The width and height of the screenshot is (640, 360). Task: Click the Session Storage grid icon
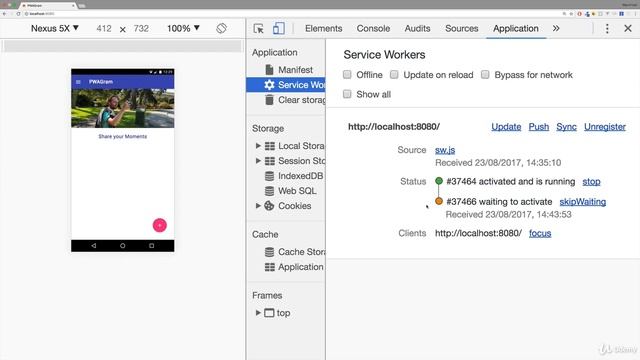coord(269,161)
